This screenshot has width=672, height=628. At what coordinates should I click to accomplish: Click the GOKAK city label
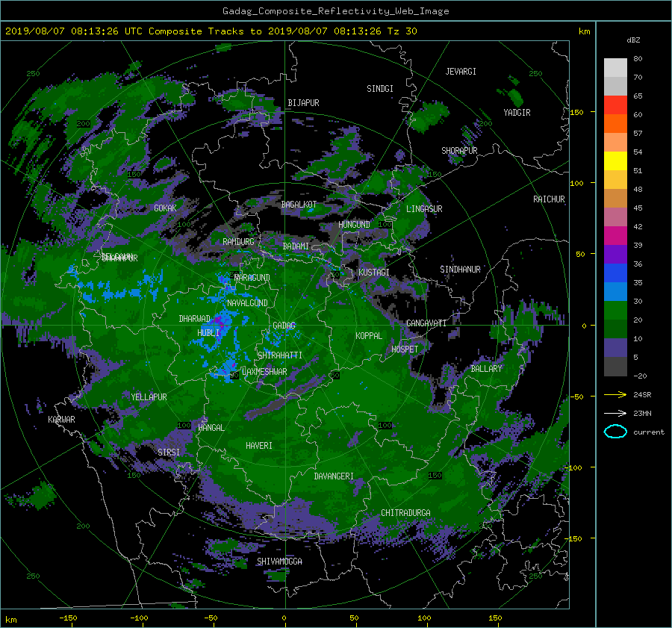(165, 208)
